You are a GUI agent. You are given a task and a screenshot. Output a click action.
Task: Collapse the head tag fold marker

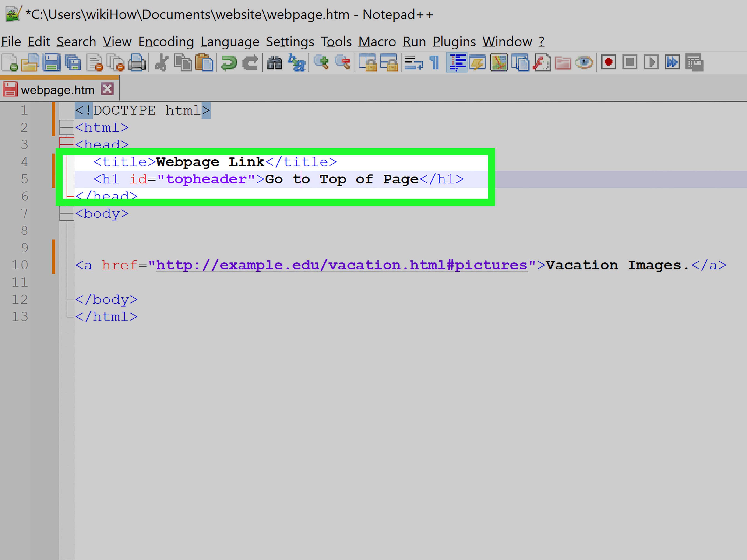click(67, 143)
